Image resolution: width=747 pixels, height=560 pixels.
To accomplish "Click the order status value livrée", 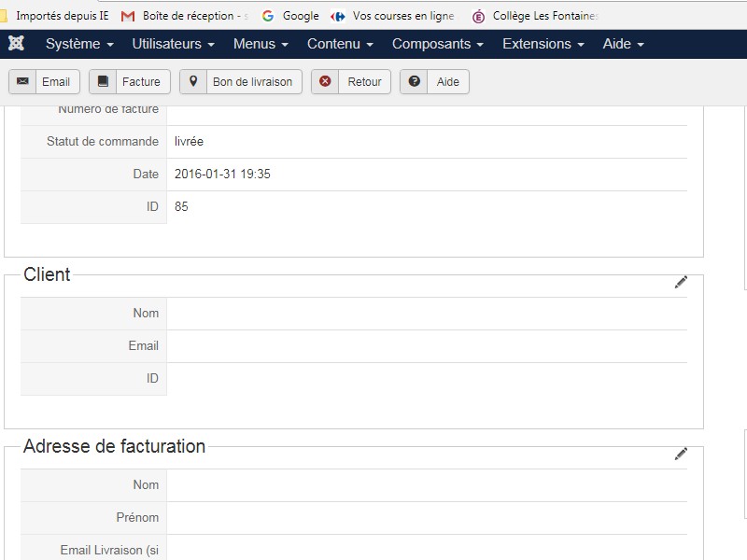I will click(189, 142).
